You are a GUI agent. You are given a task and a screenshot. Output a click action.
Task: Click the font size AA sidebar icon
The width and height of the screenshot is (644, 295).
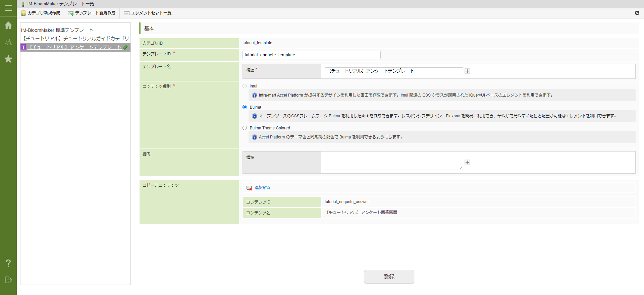(8, 43)
